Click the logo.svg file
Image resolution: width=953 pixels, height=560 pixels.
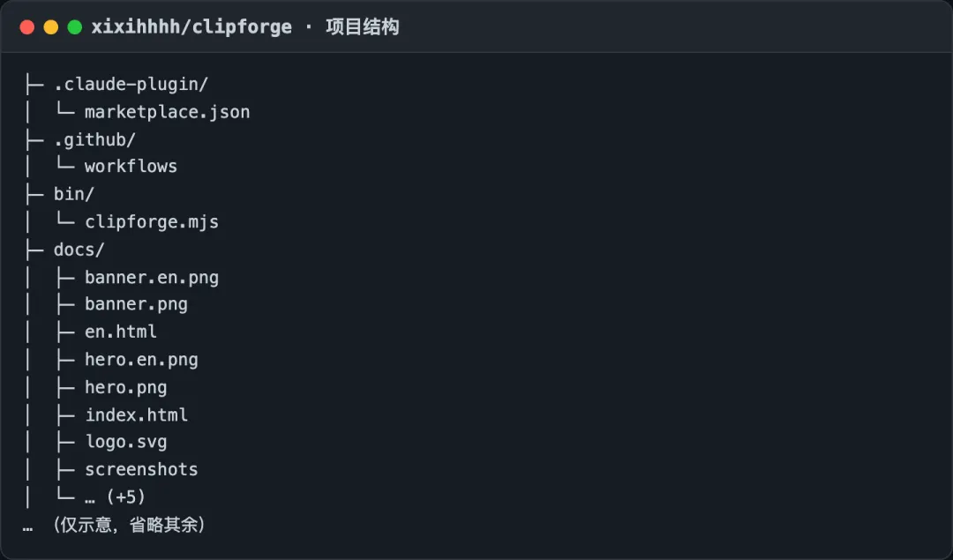[126, 442]
